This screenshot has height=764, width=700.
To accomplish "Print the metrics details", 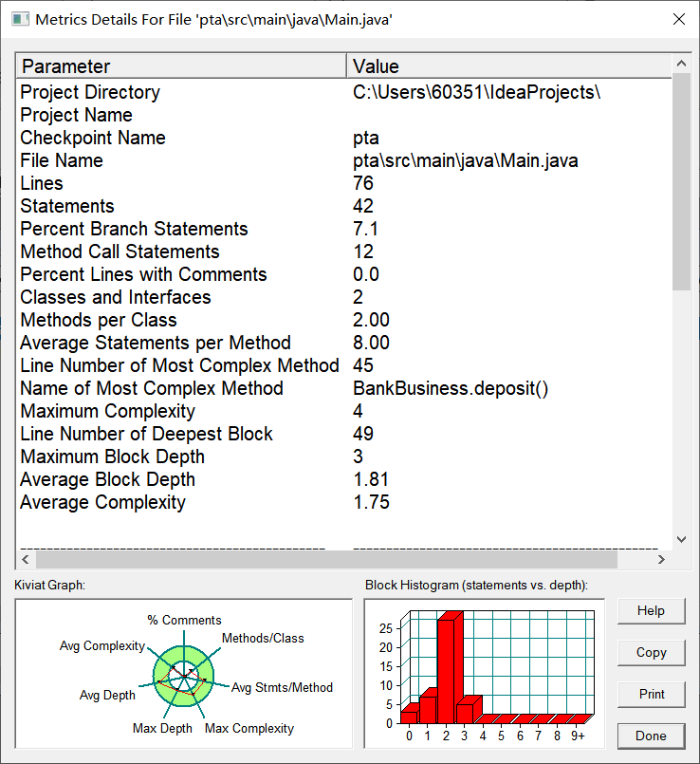I will tap(652, 695).
